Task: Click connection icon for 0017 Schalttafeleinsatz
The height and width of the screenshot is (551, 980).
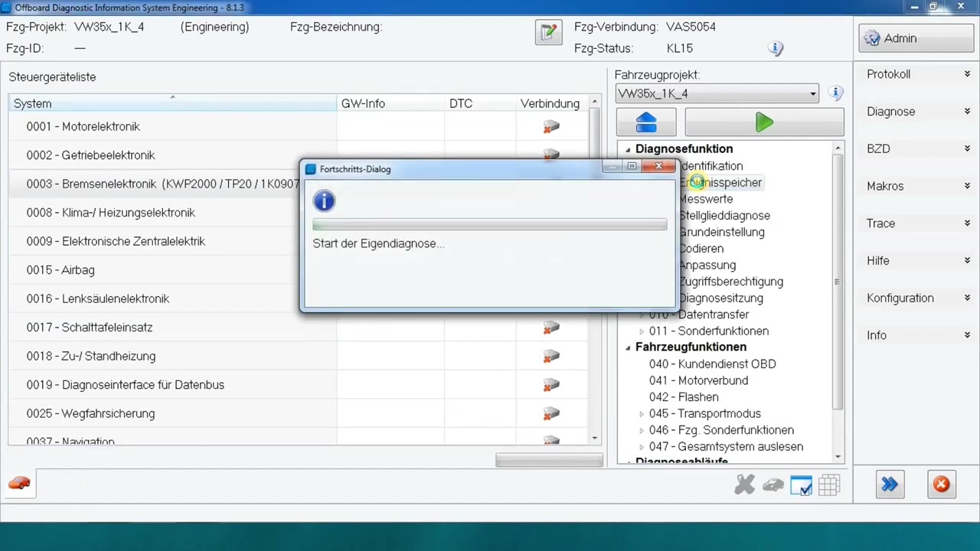Action: pos(551,328)
